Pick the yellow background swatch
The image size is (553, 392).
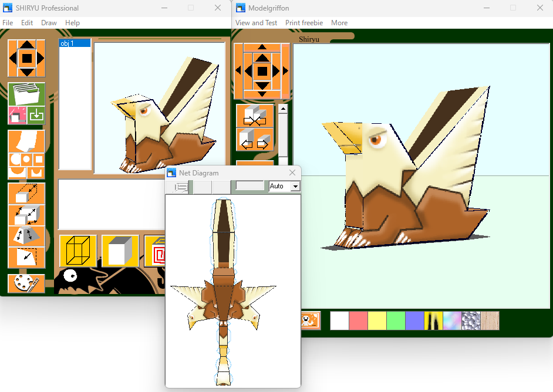pyautogui.click(x=377, y=321)
